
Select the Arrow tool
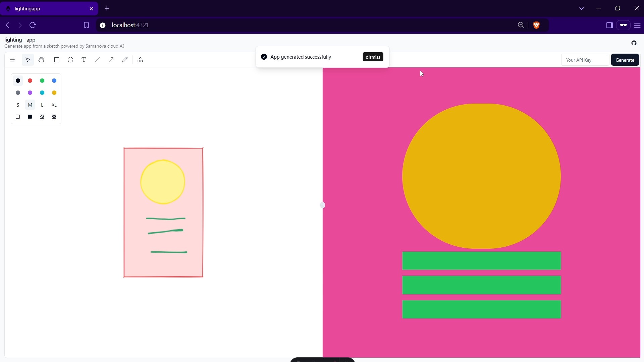click(x=111, y=60)
